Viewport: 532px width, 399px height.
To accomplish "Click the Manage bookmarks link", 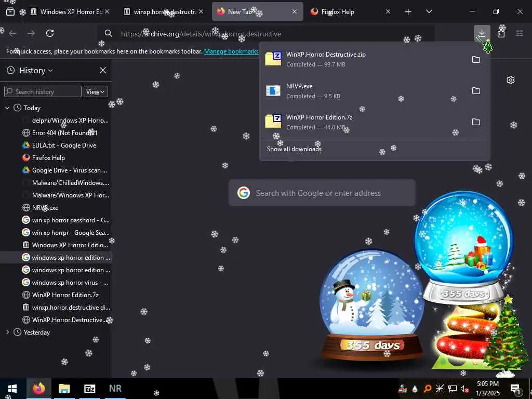I will (x=231, y=51).
